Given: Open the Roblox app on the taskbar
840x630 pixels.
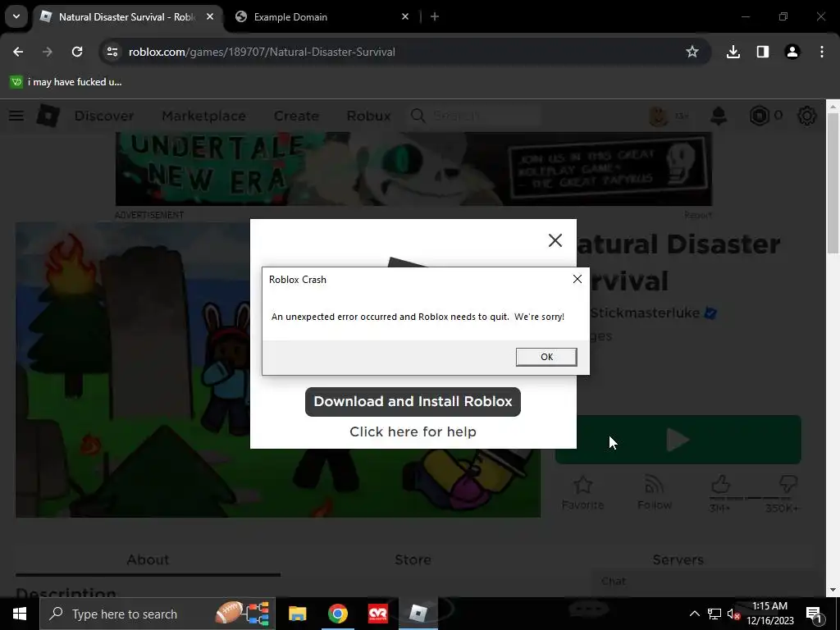Looking at the screenshot, I should (x=418, y=614).
